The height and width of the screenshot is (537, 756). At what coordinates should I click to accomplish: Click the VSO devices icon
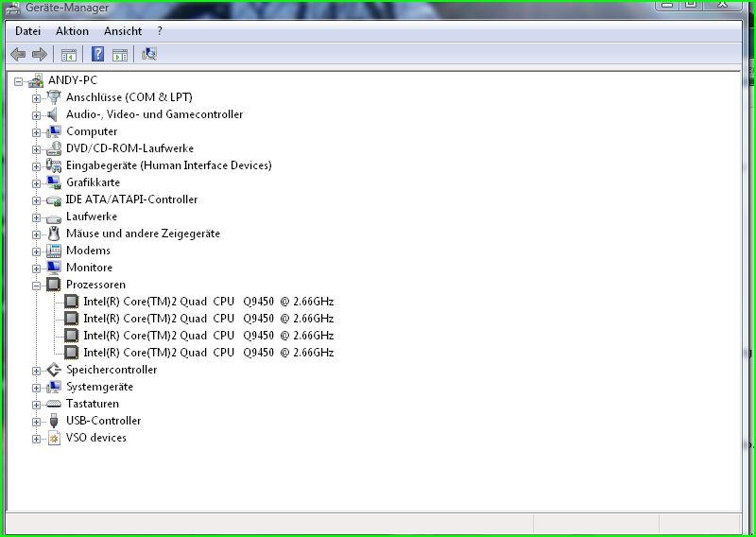[x=54, y=438]
